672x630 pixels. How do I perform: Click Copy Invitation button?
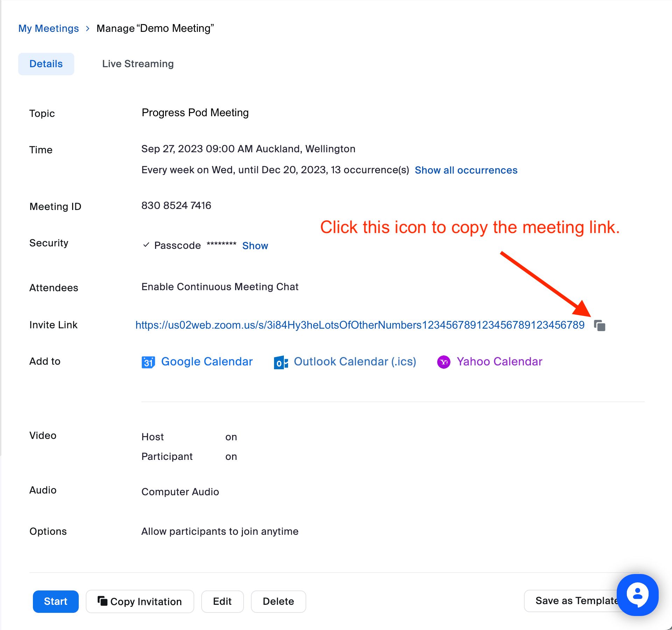[x=140, y=601]
